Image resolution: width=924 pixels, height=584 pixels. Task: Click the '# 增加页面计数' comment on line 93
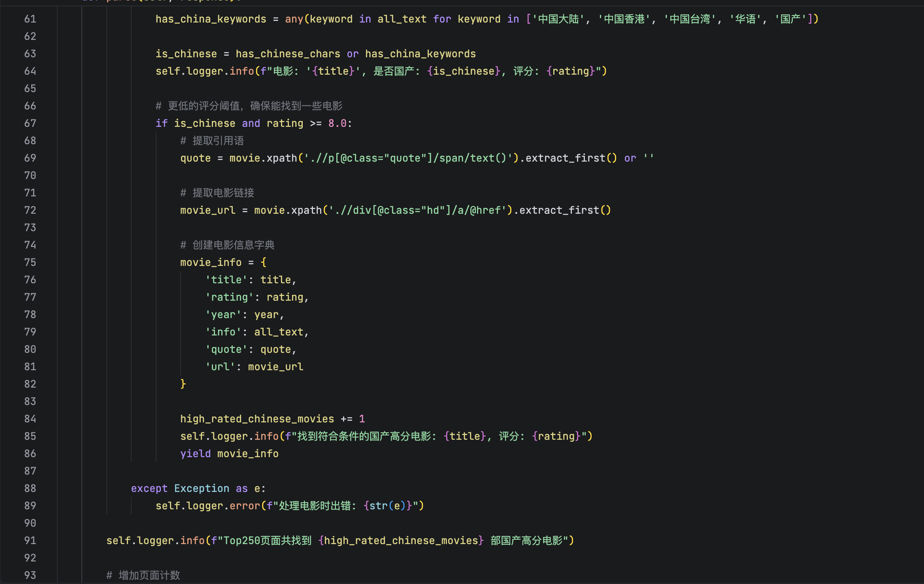tap(143, 575)
